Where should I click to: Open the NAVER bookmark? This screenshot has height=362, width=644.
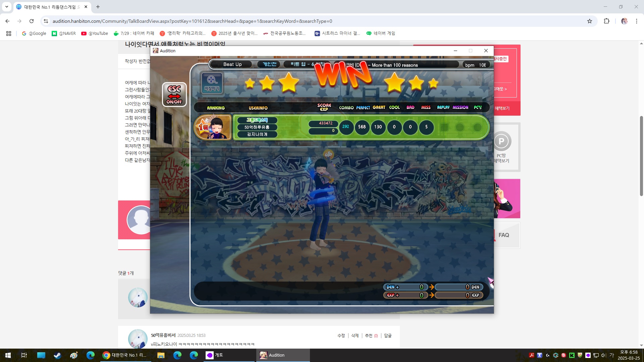[x=64, y=34]
